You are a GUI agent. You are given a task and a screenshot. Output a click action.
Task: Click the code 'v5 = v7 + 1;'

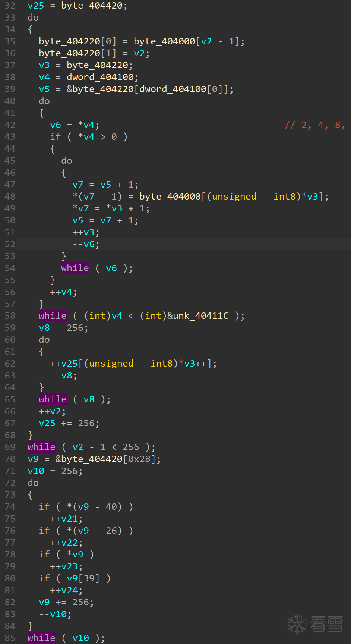pyautogui.click(x=105, y=220)
